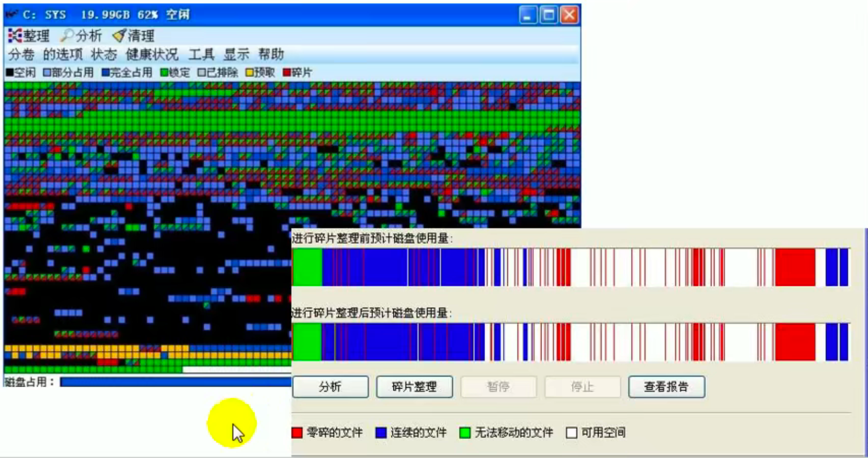Click the 分析 button in defrag dialog
868x458 pixels.
coord(330,387)
